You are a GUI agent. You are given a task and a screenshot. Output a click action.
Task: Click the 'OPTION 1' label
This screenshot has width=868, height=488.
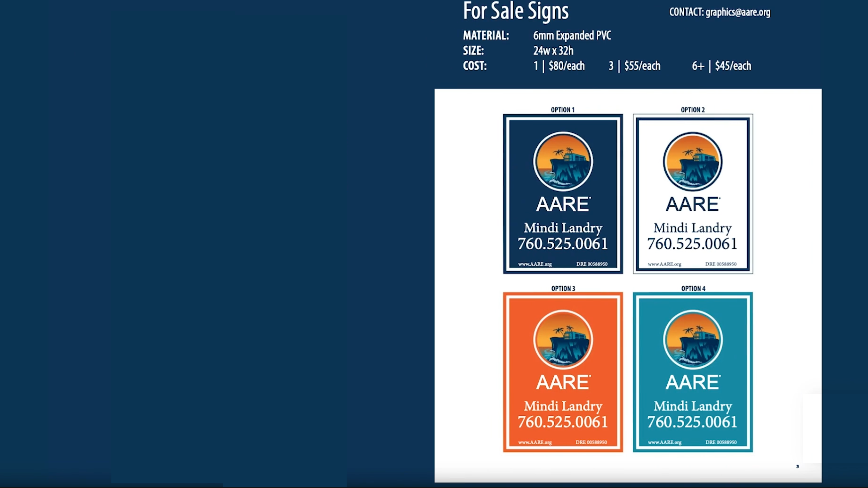(x=563, y=110)
